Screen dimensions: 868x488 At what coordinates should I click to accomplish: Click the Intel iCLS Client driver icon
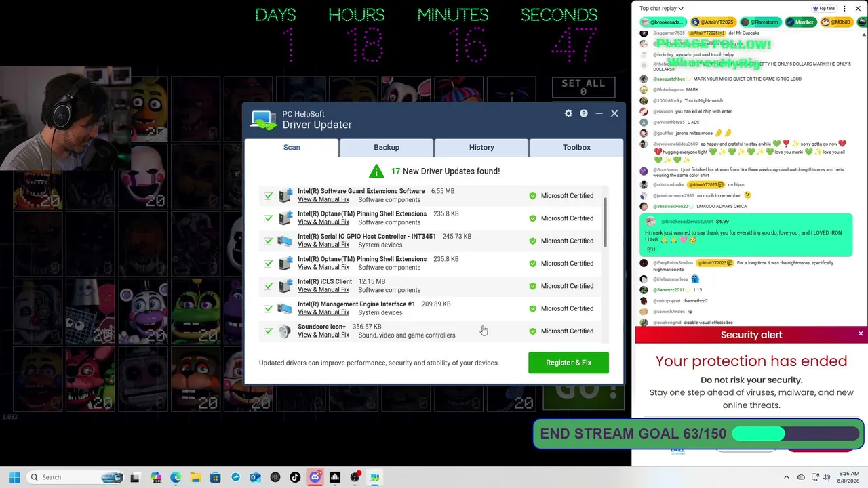pyautogui.click(x=285, y=285)
